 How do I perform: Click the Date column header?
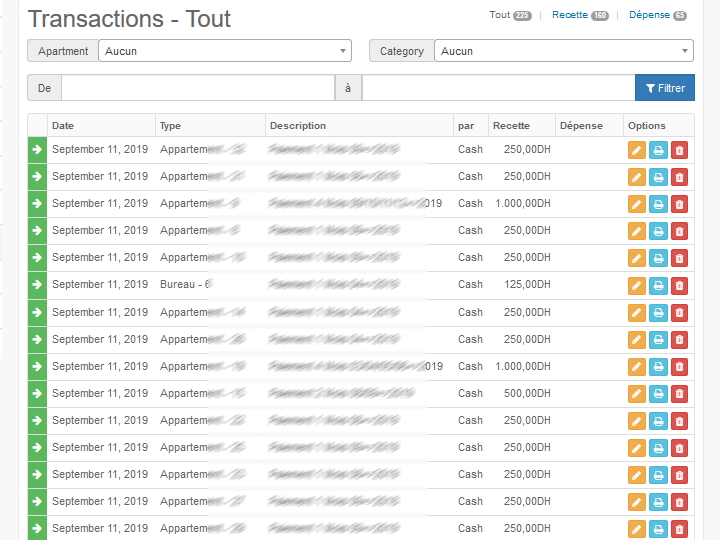tap(63, 126)
